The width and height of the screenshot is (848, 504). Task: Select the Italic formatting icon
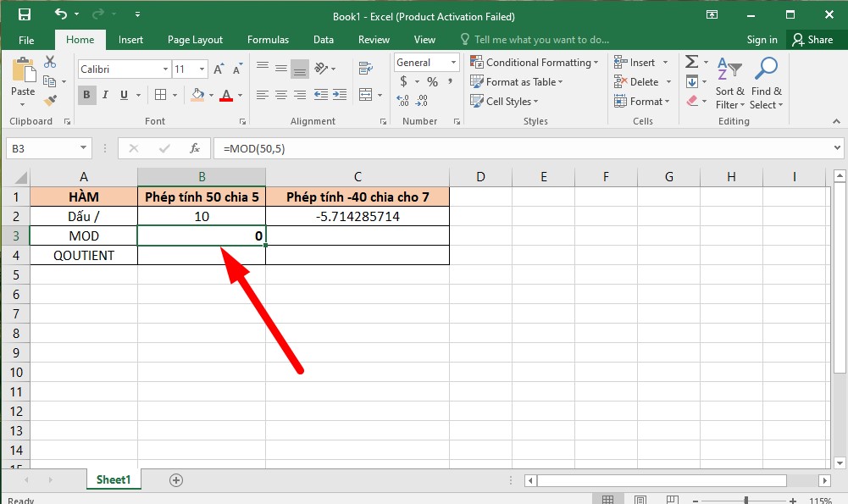[103, 95]
